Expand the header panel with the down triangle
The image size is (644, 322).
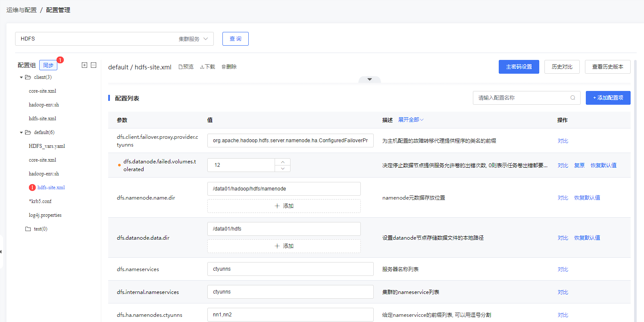click(369, 79)
